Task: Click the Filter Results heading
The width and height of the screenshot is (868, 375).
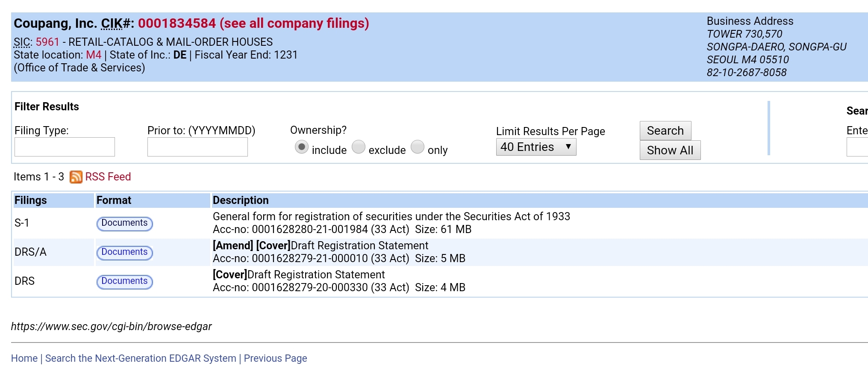Action: click(47, 106)
